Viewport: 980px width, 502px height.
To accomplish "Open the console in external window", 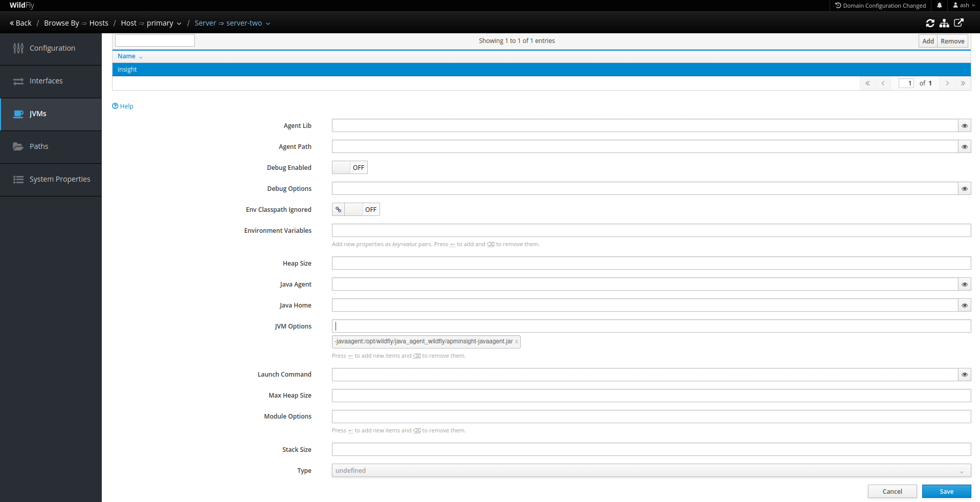I will pyautogui.click(x=960, y=23).
